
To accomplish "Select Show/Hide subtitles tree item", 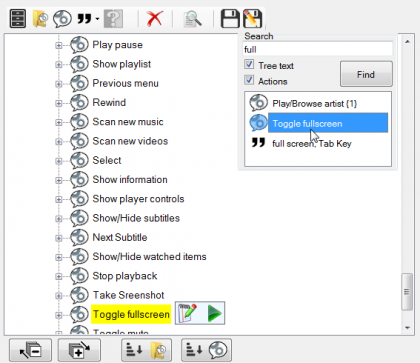I will coord(136,218).
